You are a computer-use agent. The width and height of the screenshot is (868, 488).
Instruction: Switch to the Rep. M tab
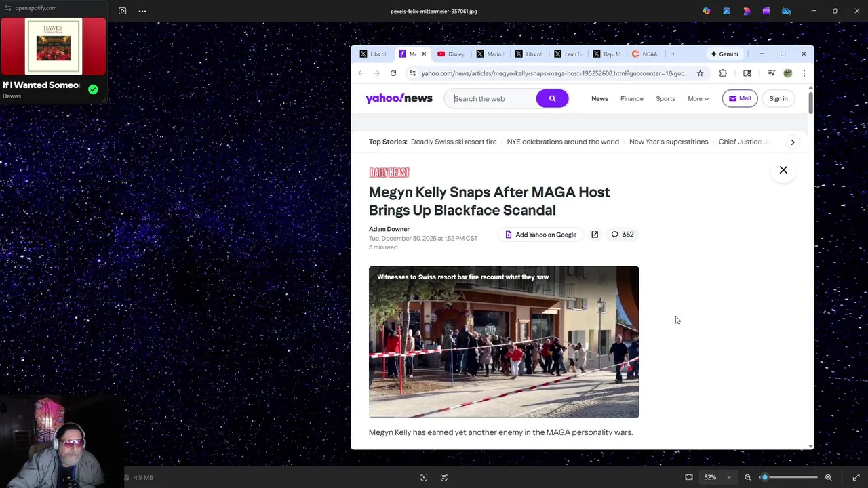(x=606, y=54)
